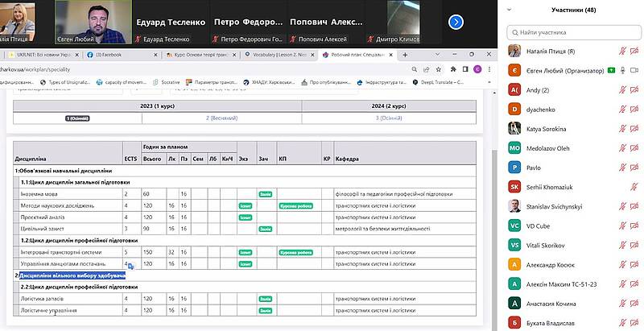
Task: Click Serhii Khomaziuk's muted microphone icon
Action: [x=634, y=188]
